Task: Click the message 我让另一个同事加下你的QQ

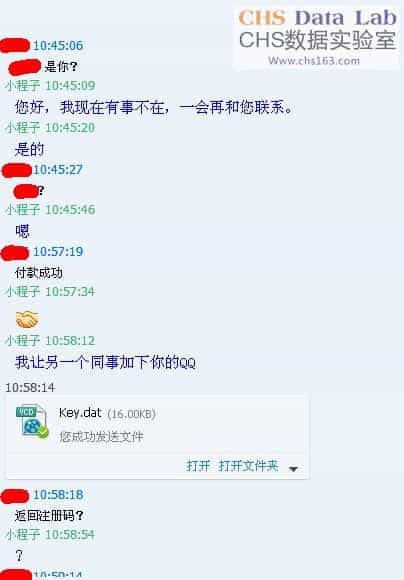Action: 105,362
